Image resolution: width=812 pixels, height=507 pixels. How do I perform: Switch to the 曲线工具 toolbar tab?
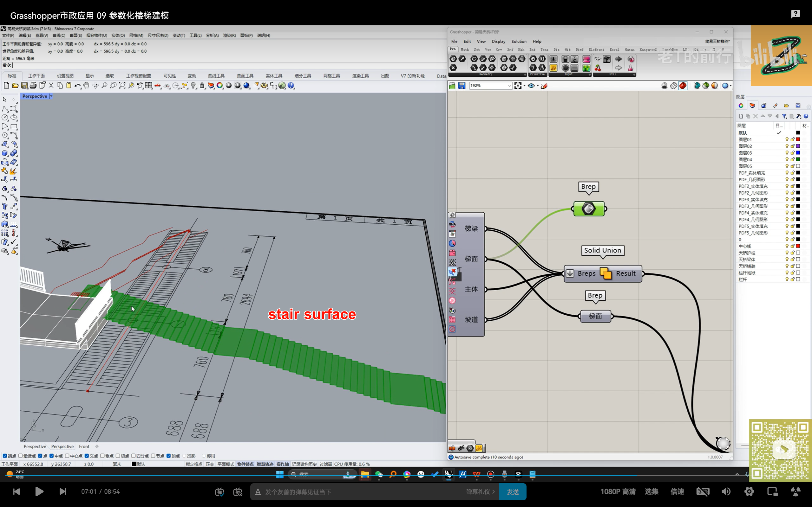coord(216,76)
